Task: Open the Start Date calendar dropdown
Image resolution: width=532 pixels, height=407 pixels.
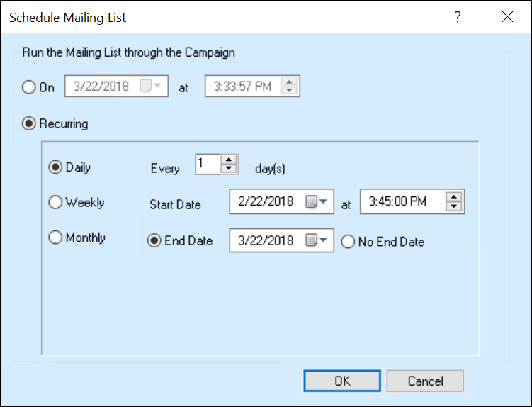Action: pos(316,201)
